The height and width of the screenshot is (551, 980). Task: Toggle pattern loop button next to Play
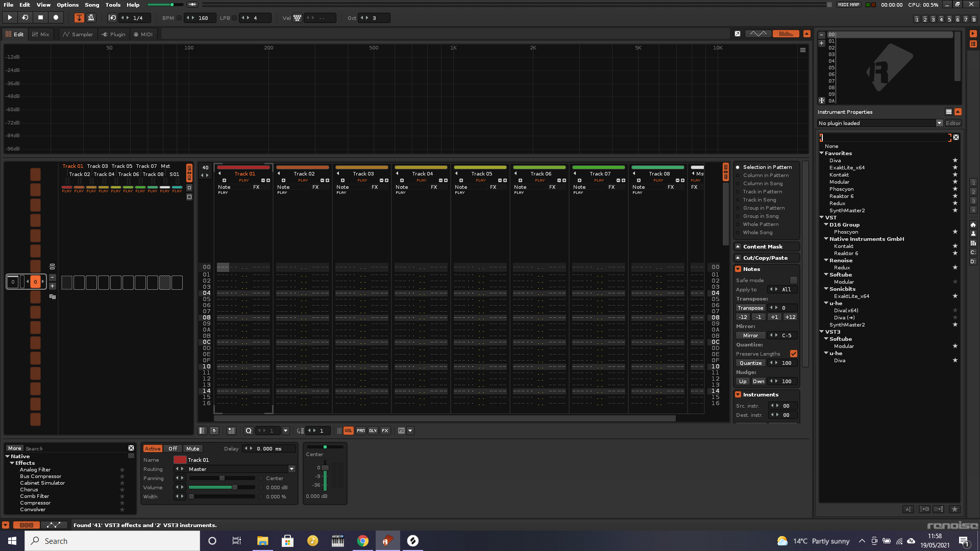(25, 17)
